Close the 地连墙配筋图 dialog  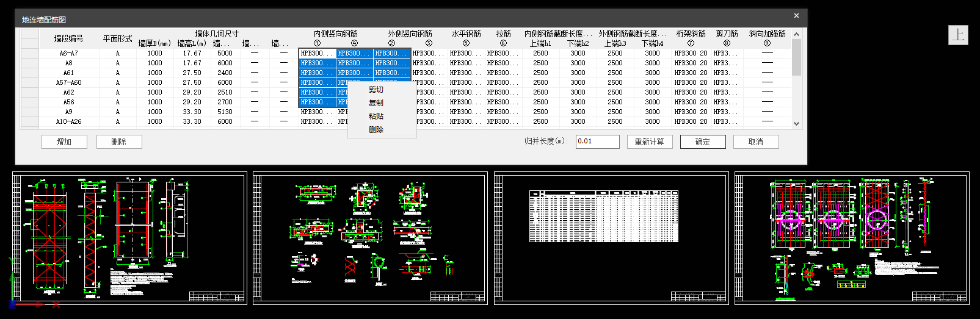coord(796,16)
